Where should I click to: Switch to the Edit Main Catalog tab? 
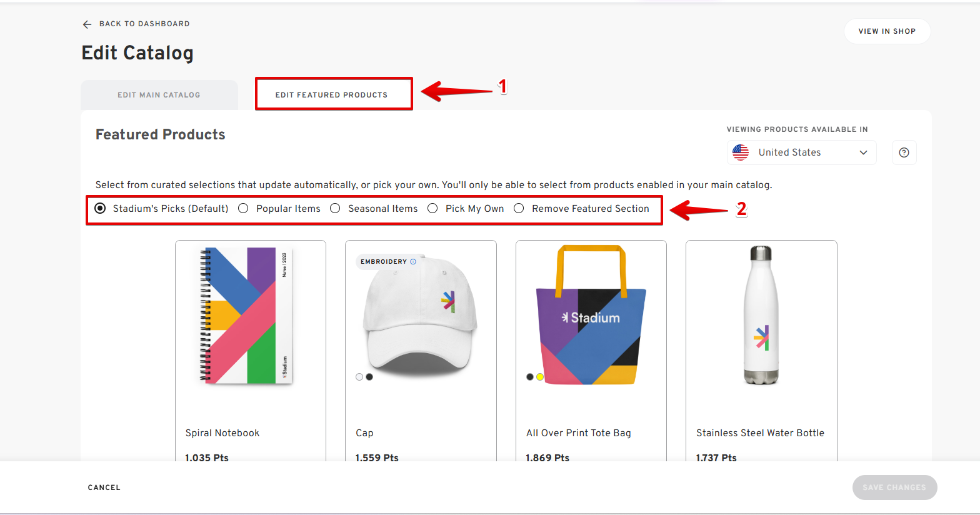point(159,95)
